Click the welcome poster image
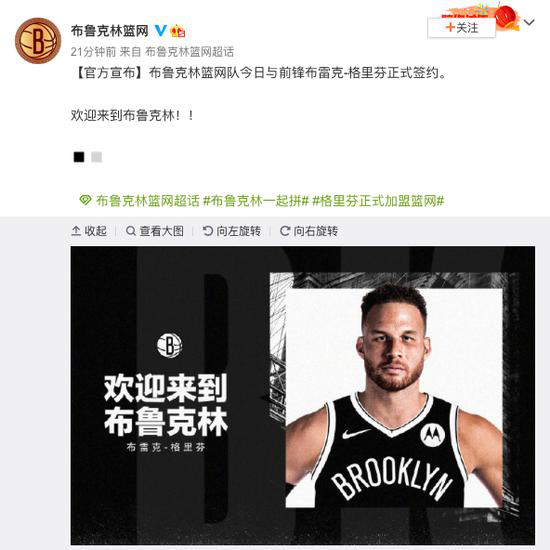Viewport: 550px width, 550px height. click(303, 395)
